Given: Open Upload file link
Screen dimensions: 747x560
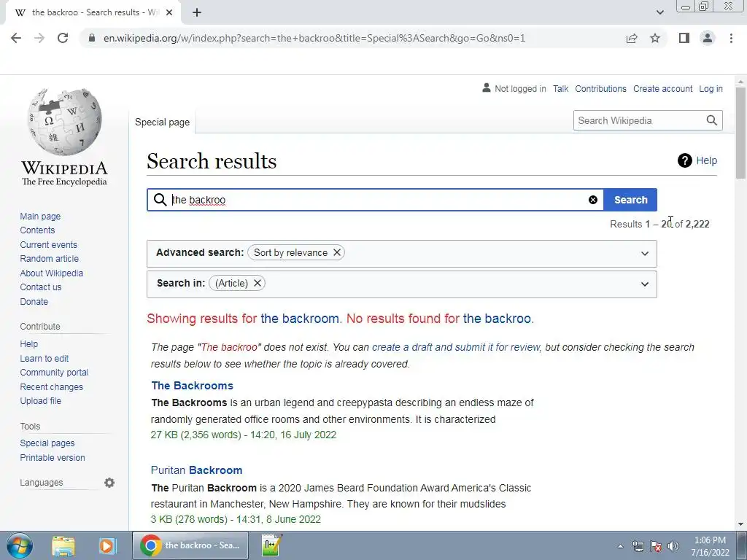Looking at the screenshot, I should coord(41,401).
